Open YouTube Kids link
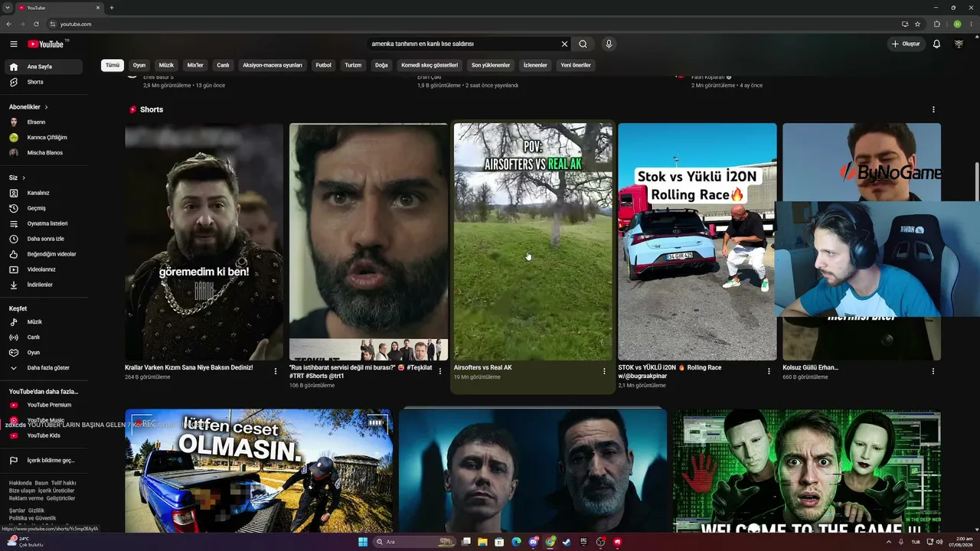This screenshot has height=551, width=980. coord(45,435)
